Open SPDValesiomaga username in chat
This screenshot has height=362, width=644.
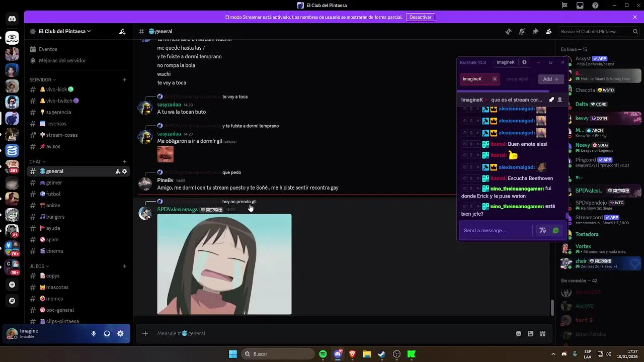[178, 210]
